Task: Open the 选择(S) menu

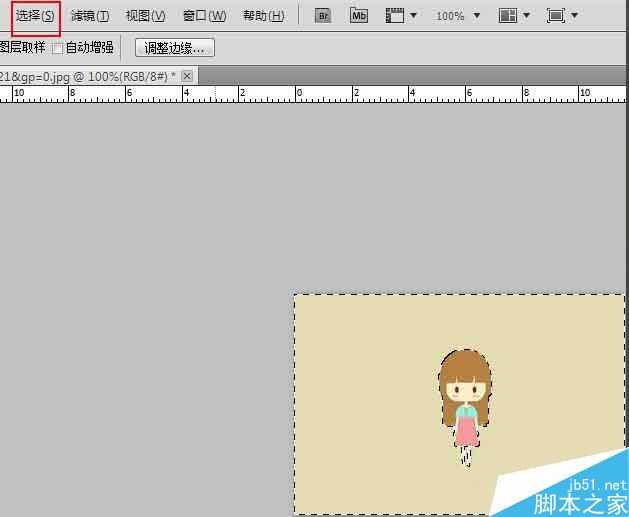Action: [34, 16]
